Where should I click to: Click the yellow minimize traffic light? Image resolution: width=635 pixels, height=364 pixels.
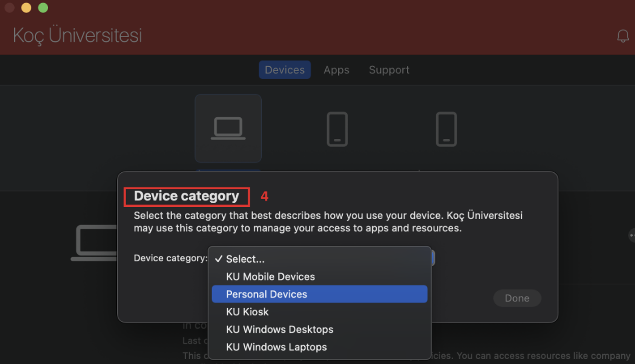click(26, 8)
